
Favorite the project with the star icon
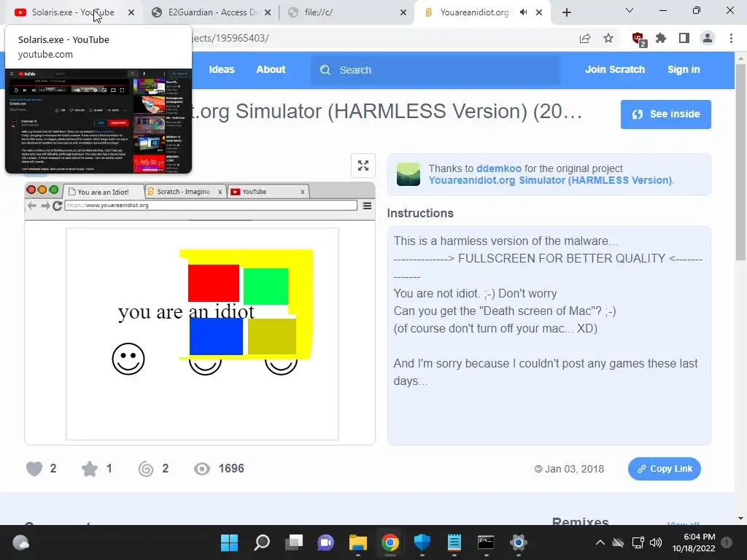(90, 469)
